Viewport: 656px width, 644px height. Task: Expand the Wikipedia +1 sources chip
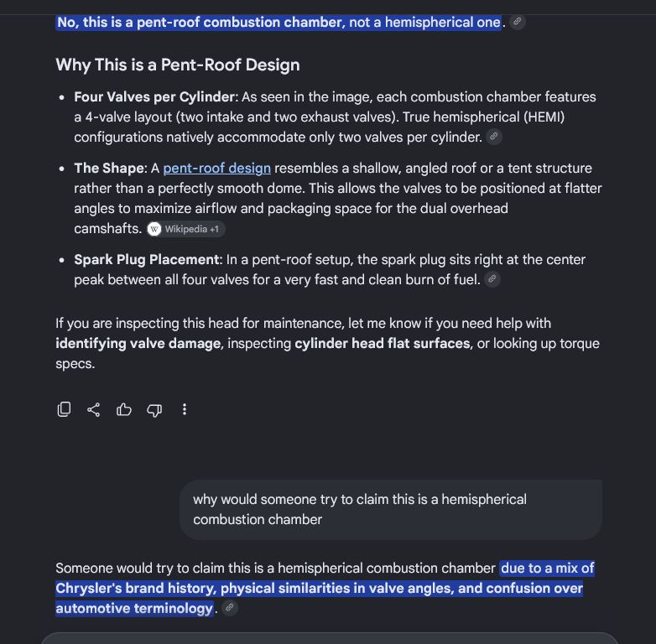pos(186,229)
